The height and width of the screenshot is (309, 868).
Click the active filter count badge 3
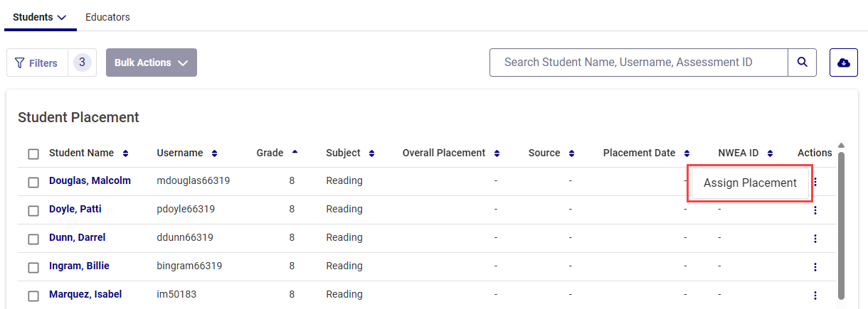[83, 63]
